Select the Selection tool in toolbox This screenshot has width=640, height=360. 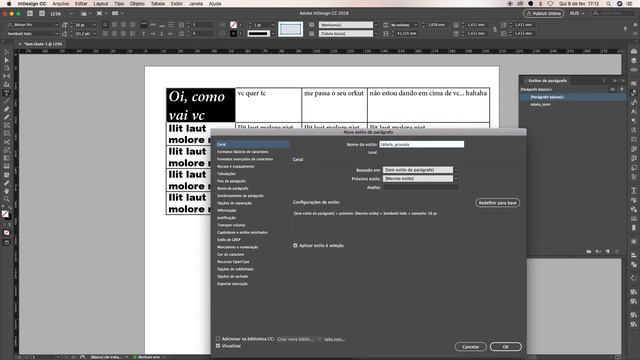6,53
